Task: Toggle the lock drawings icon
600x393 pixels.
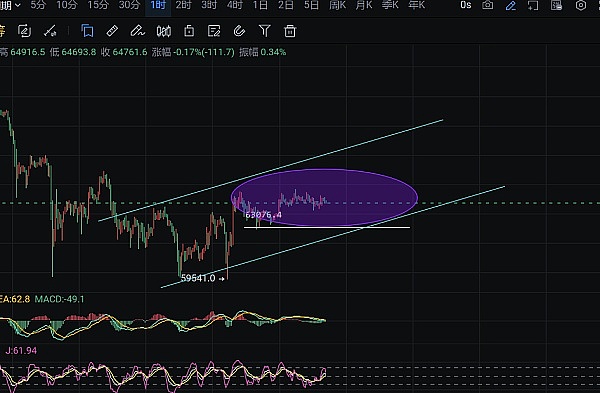Action: pos(189,31)
